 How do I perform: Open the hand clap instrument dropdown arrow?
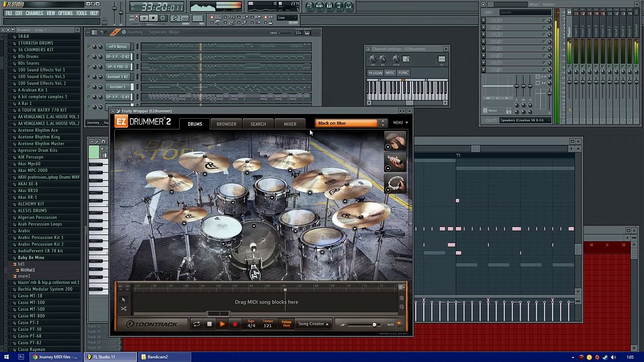(x=388, y=147)
